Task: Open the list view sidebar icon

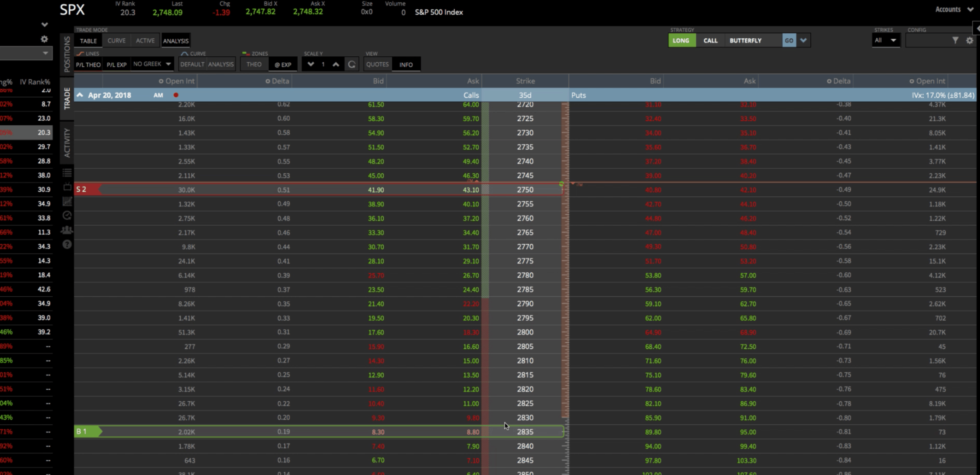Action: click(x=67, y=173)
